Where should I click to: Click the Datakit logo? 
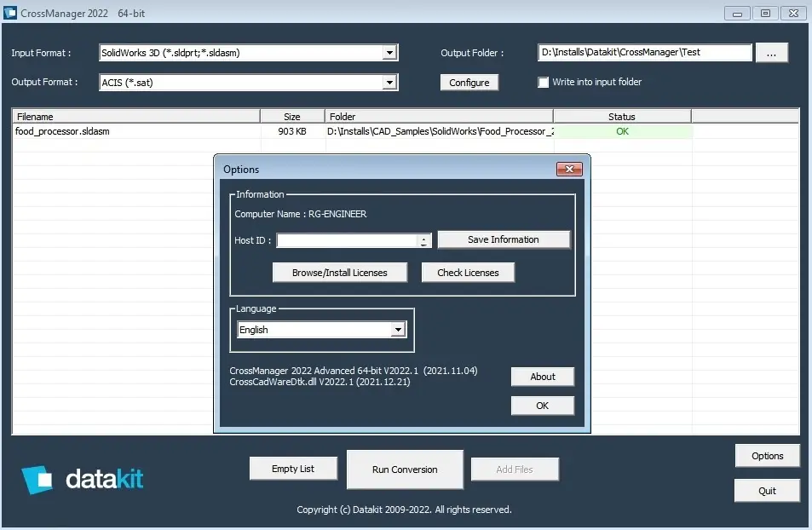[x=83, y=479]
